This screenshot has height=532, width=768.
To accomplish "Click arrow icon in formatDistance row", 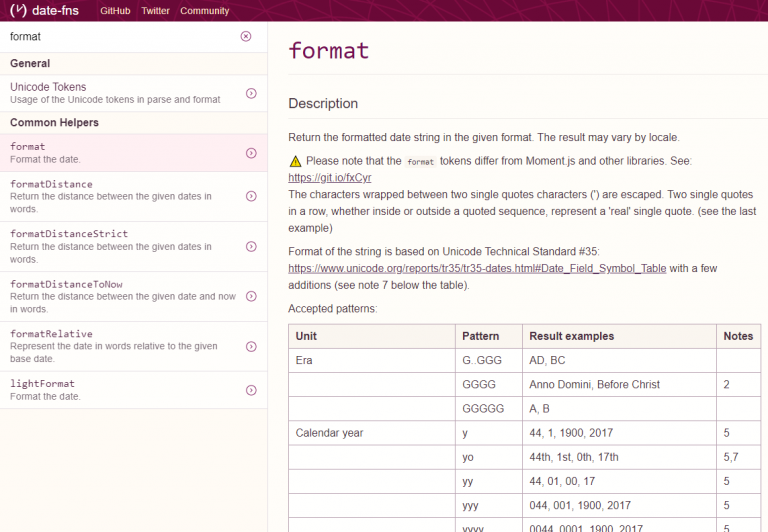I will [251, 196].
